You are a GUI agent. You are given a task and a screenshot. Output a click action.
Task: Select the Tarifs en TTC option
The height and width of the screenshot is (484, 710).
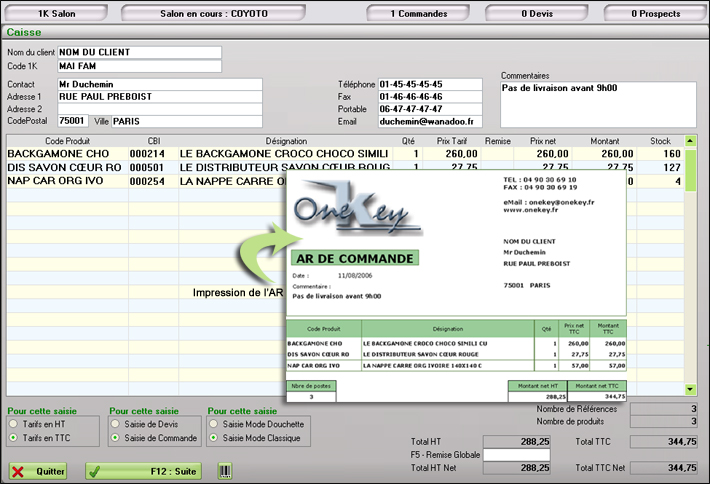14,438
